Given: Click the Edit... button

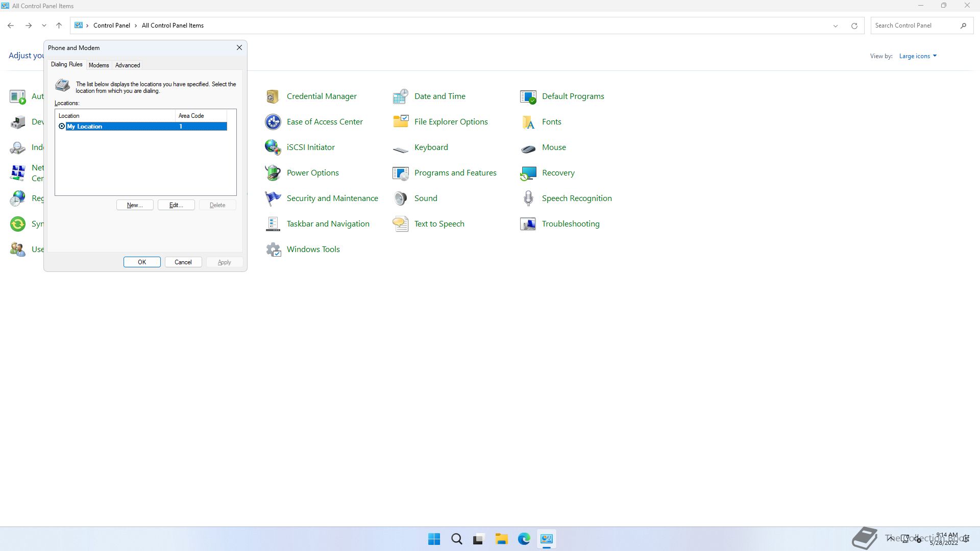Looking at the screenshot, I should (x=176, y=205).
